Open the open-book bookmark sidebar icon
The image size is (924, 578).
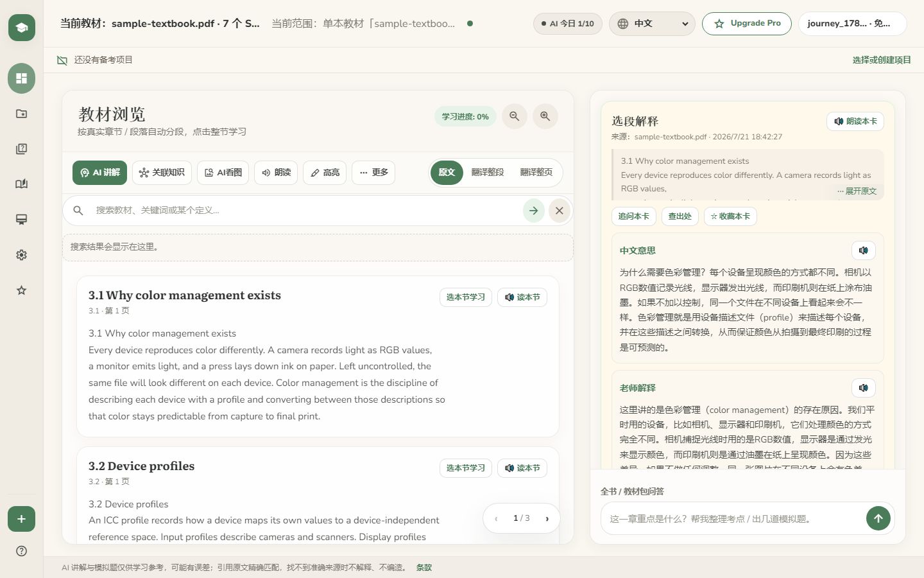pos(22,184)
